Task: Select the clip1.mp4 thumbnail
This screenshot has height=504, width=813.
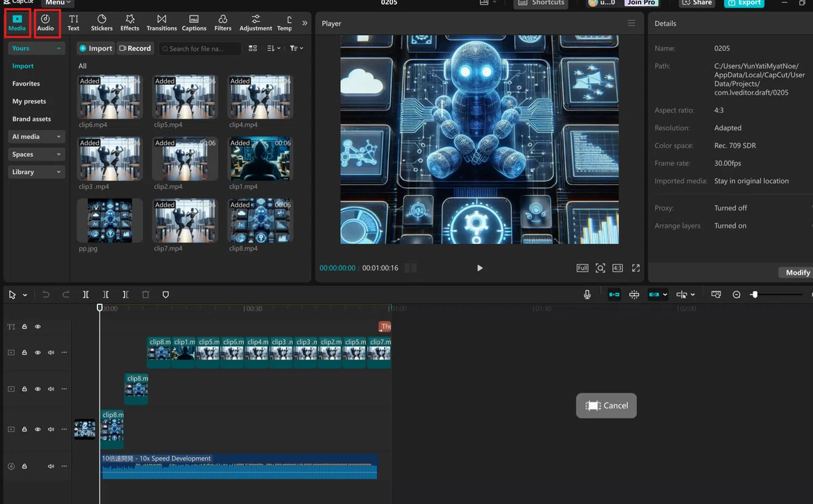Action: point(260,159)
